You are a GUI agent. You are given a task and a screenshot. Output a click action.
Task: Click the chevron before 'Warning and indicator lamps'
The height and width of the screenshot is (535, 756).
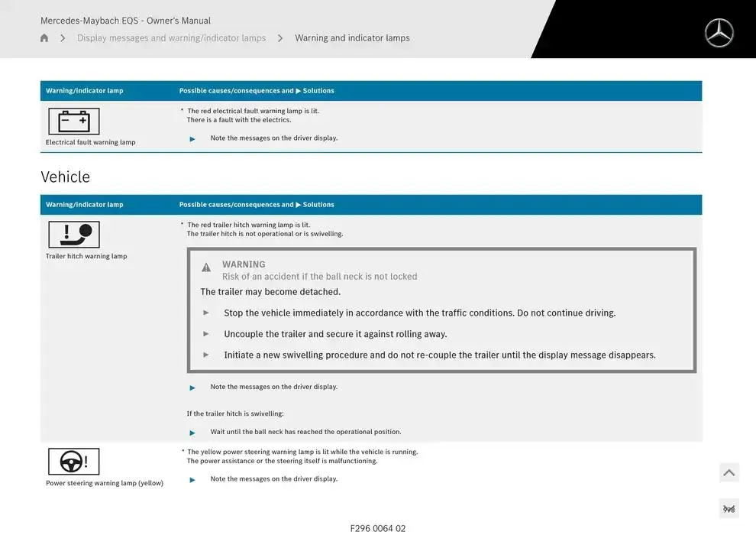(280, 38)
